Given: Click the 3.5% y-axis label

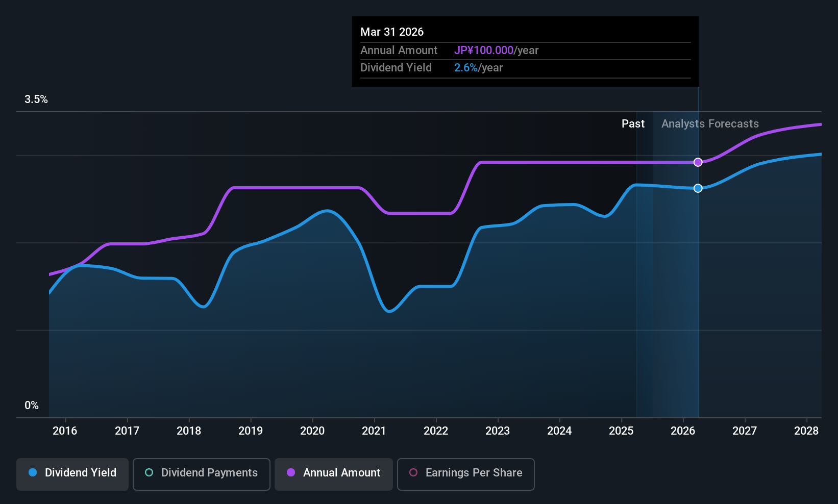Looking at the screenshot, I should tap(36, 99).
